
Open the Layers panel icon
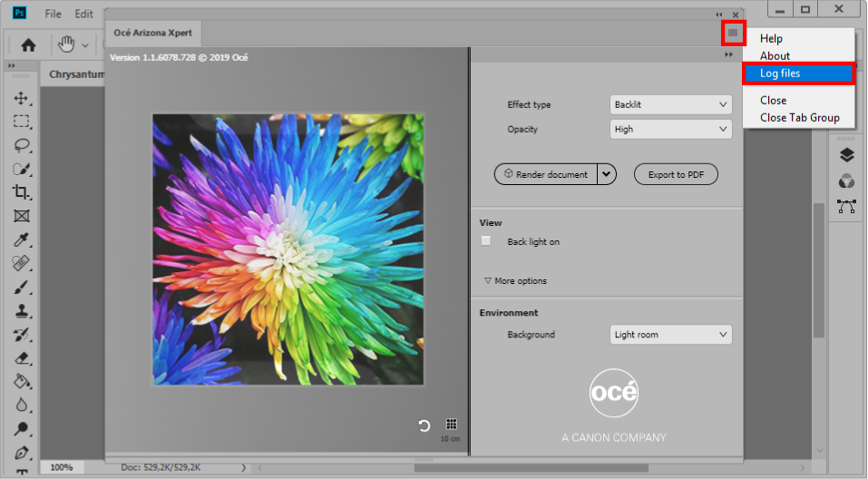click(846, 155)
